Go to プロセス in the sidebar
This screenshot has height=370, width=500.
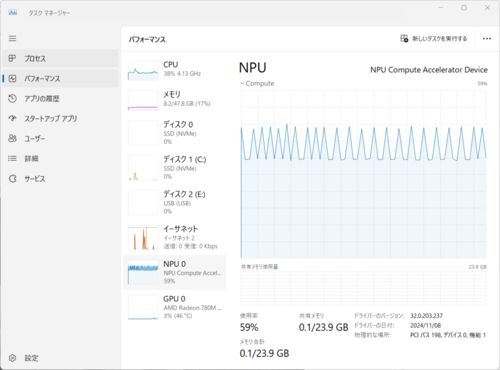(x=61, y=58)
